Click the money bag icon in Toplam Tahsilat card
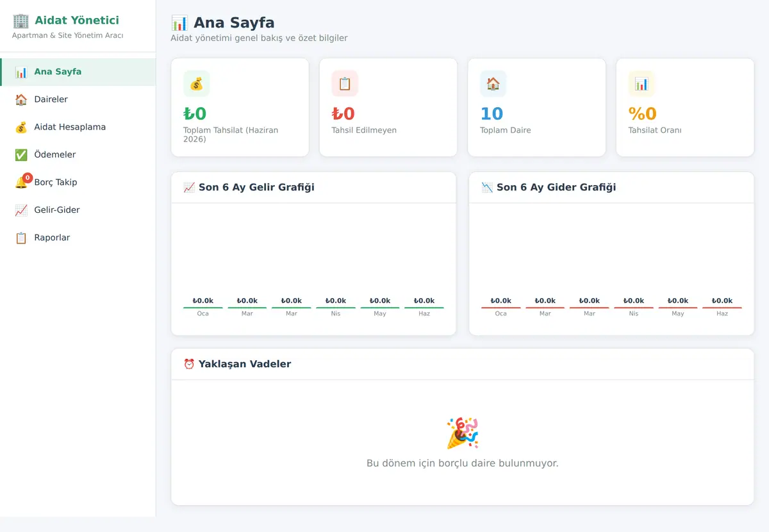769x532 pixels. point(196,83)
